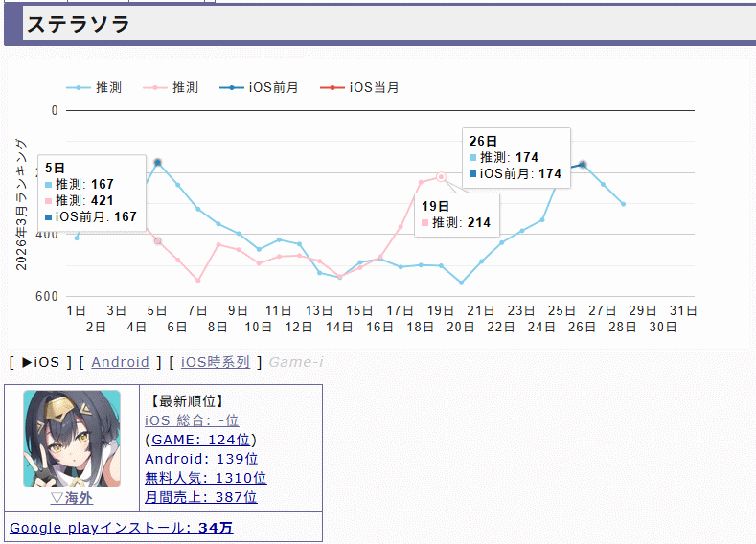The height and width of the screenshot is (544, 756).
Task: Click the 5日 blue peak data point
Action: pos(158,163)
